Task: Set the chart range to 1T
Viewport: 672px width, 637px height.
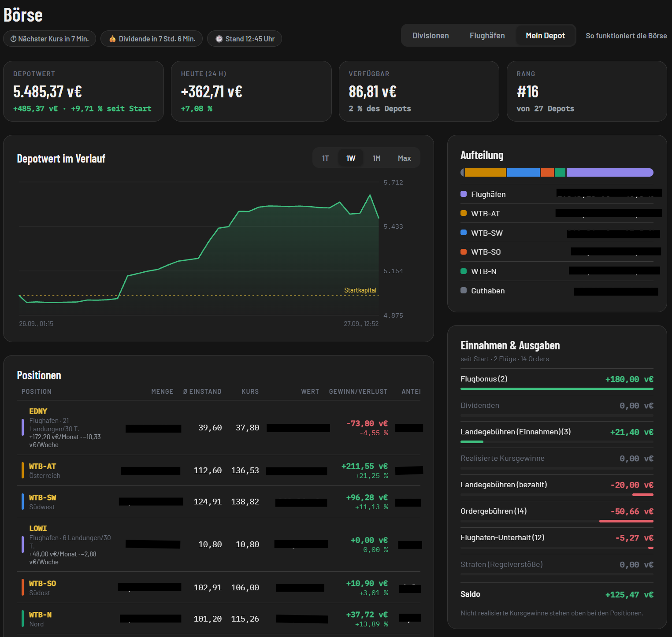Action: [x=325, y=158]
